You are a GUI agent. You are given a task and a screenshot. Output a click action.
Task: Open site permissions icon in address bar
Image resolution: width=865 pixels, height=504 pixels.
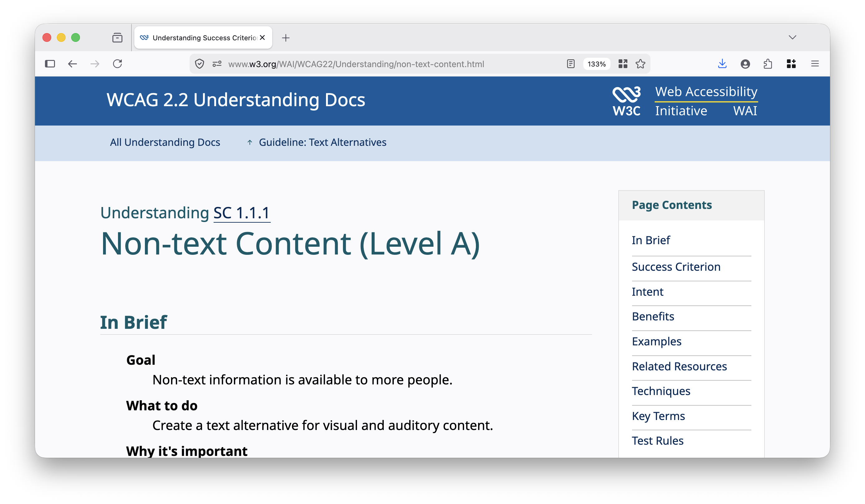[x=217, y=64]
